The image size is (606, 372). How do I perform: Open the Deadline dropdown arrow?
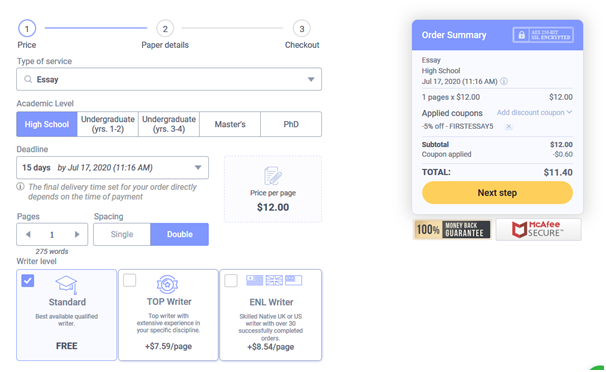tap(198, 168)
